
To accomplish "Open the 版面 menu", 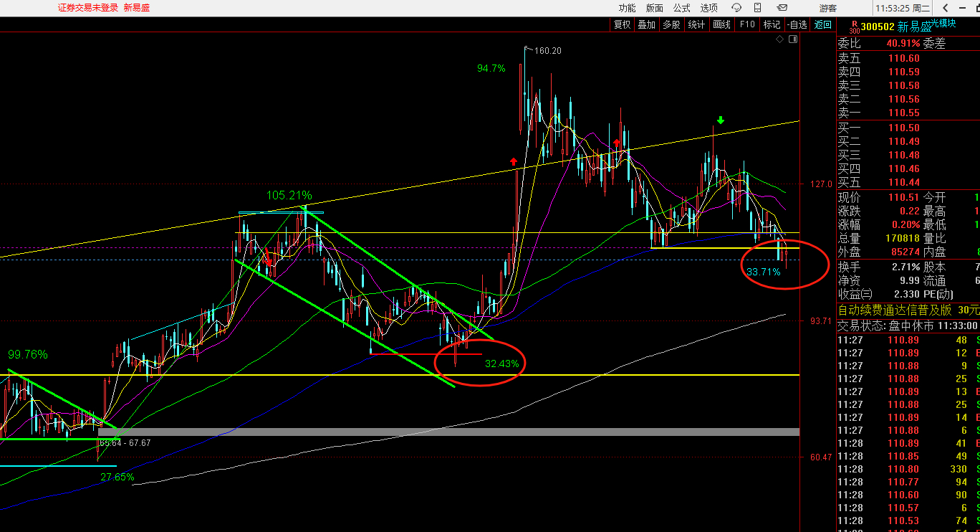I will 654,8.
